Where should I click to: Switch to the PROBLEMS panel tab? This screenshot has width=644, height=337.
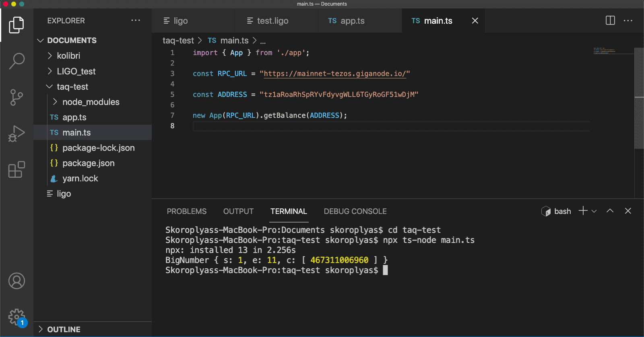(186, 212)
